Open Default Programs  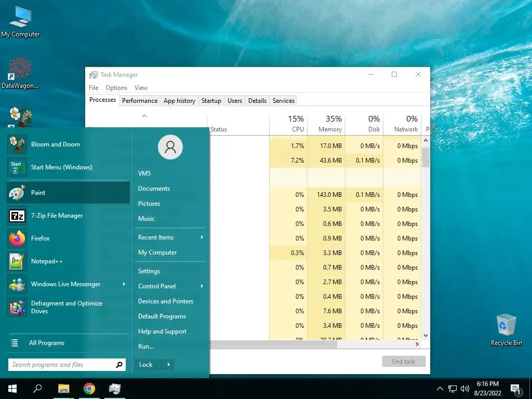(x=162, y=316)
